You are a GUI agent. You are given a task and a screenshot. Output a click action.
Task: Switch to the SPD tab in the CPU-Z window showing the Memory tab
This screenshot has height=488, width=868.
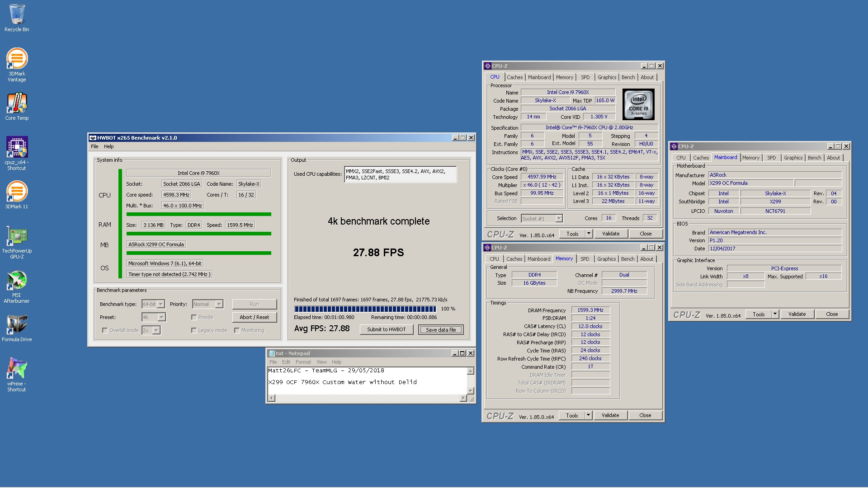point(585,259)
